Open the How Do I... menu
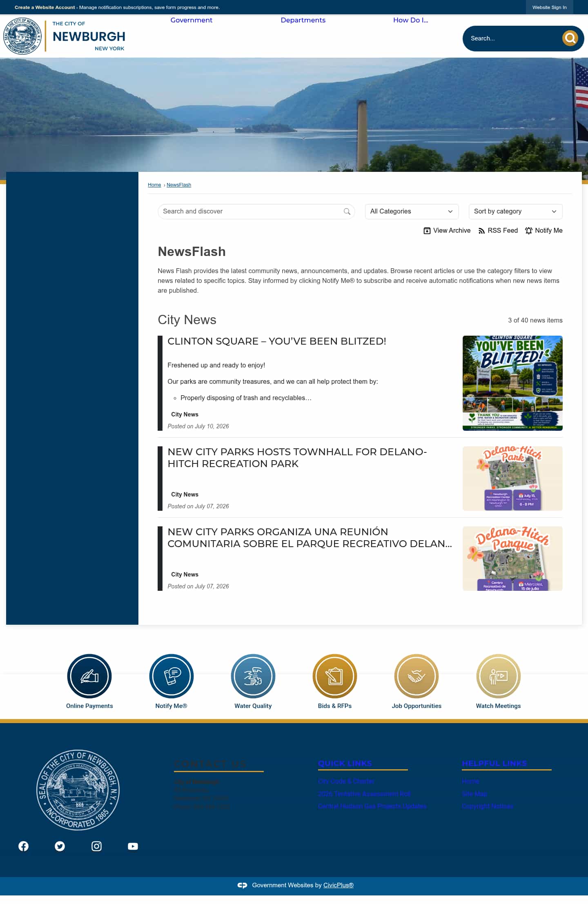 [411, 20]
